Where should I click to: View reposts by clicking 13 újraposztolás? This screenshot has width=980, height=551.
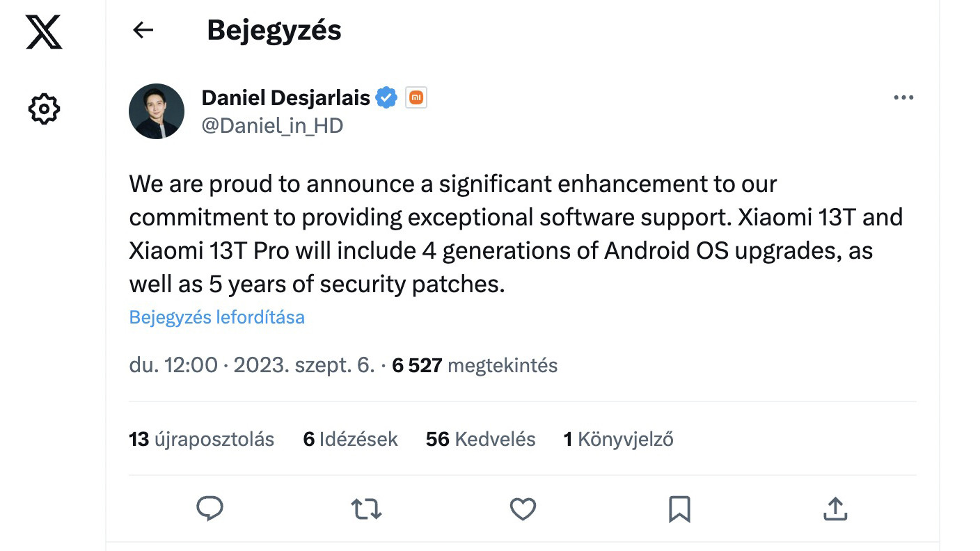click(200, 438)
